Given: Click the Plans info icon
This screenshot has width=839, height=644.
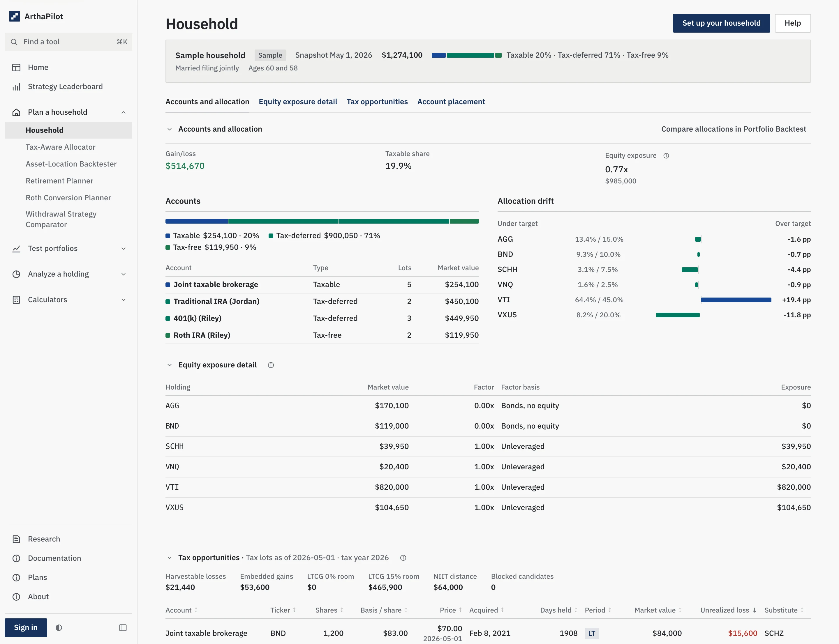Looking at the screenshot, I should 16,577.
